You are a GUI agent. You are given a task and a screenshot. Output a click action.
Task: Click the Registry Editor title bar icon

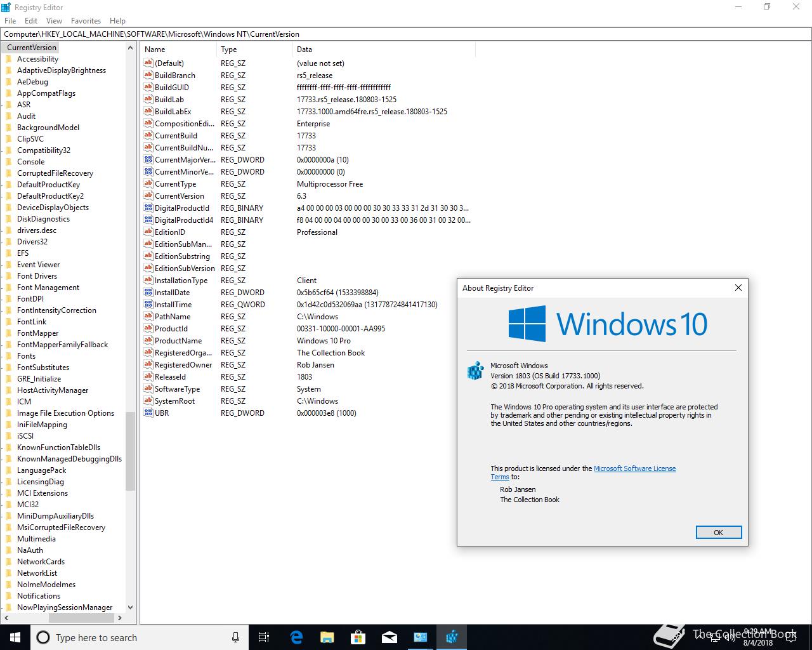[6, 7]
